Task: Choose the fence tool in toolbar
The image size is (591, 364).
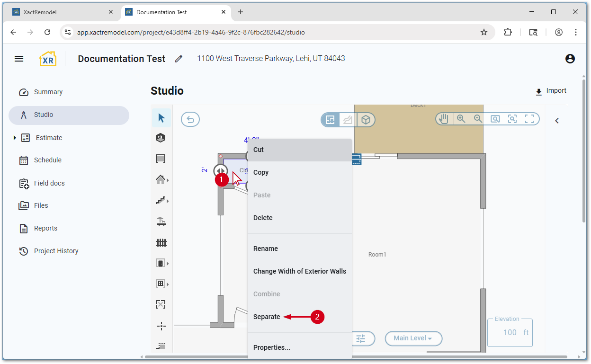Action: coord(161,242)
